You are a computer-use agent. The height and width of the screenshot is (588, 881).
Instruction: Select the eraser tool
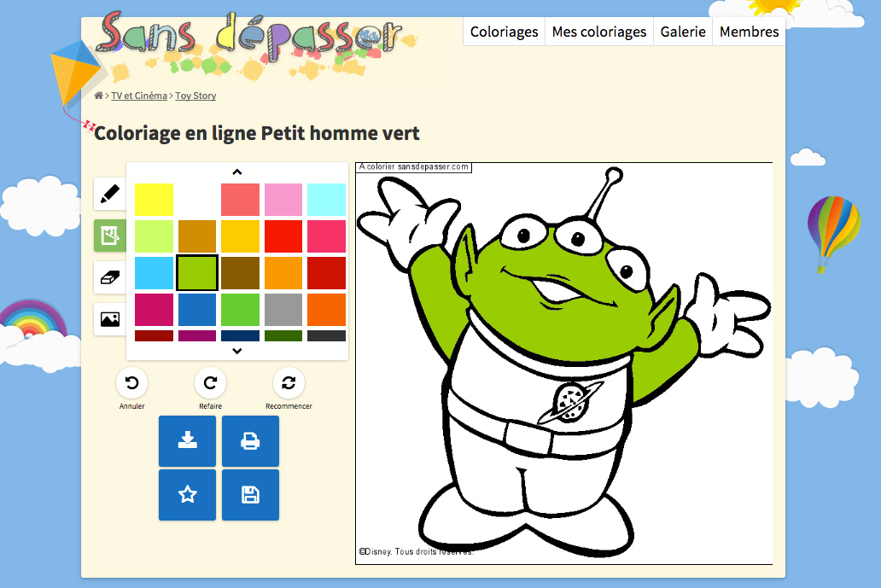(109, 277)
